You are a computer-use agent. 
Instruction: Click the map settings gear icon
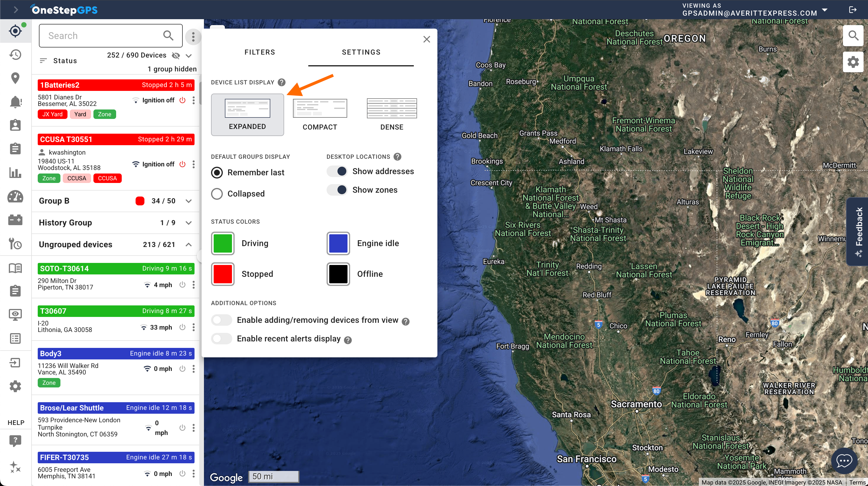[x=853, y=62]
